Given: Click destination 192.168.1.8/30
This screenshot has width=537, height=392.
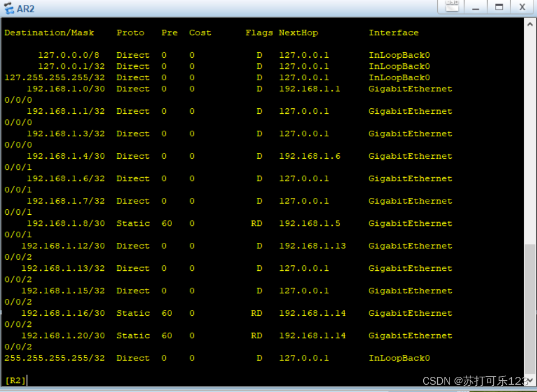Looking at the screenshot, I should pos(66,223).
